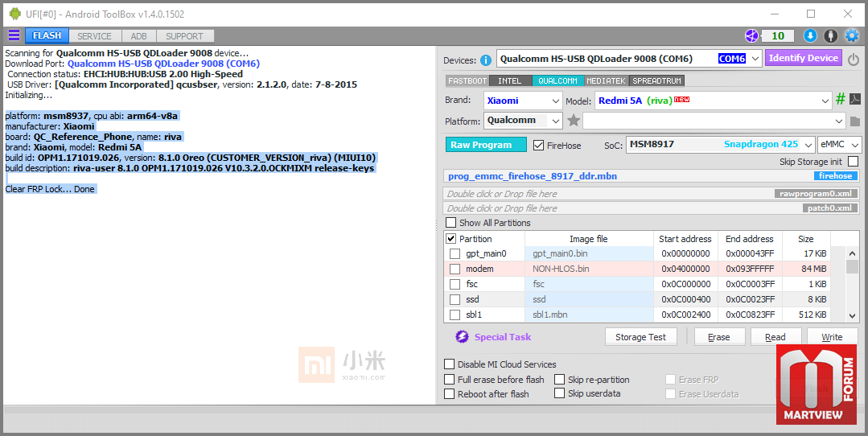Screen dimensions: 868x436
Task: Open the hamburger main menu
Action: (x=14, y=35)
